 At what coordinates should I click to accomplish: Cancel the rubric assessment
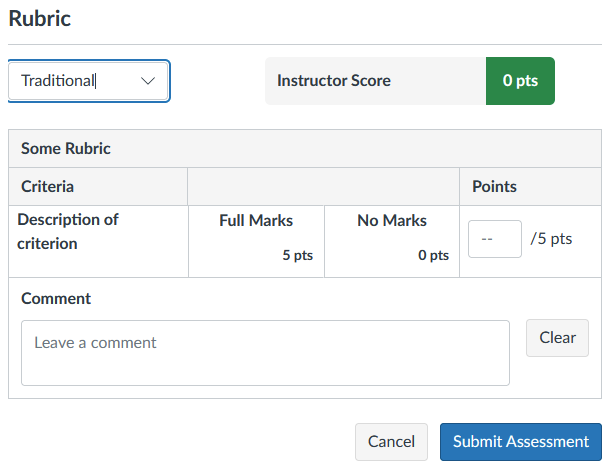(x=391, y=441)
